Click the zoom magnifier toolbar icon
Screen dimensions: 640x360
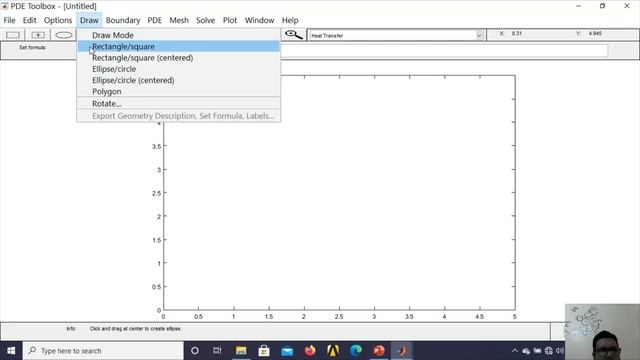point(293,35)
